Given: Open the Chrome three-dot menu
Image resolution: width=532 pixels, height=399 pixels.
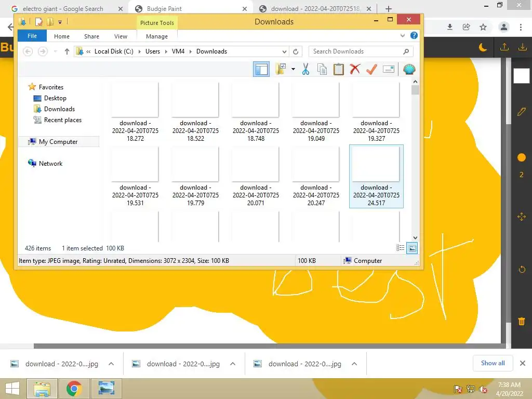Looking at the screenshot, I should (x=521, y=27).
